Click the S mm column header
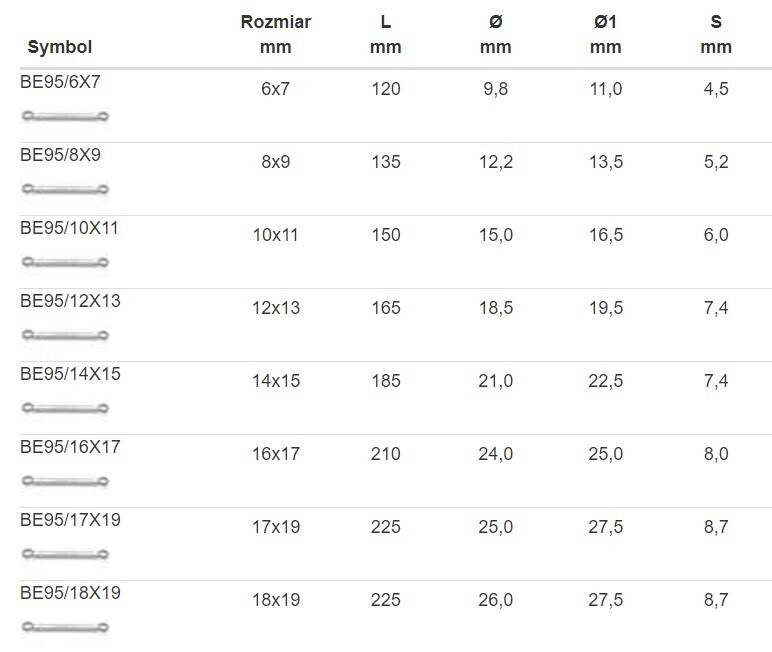 click(716, 34)
